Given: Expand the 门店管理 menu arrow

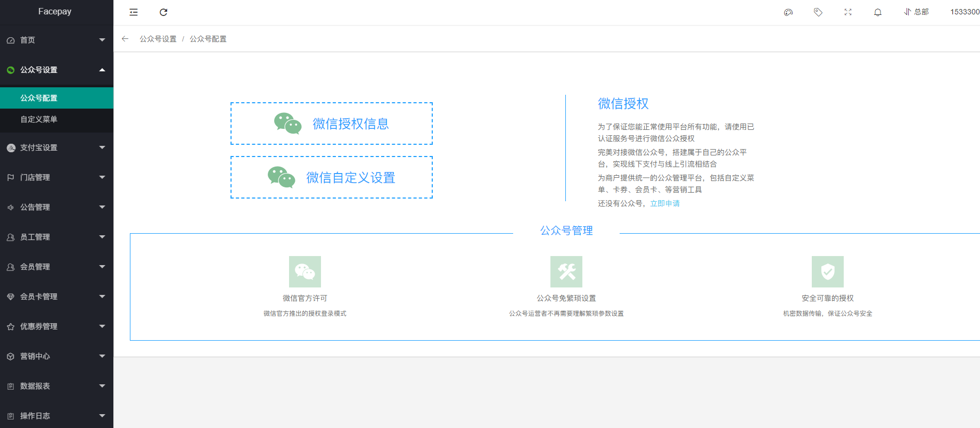Looking at the screenshot, I should click(x=102, y=177).
